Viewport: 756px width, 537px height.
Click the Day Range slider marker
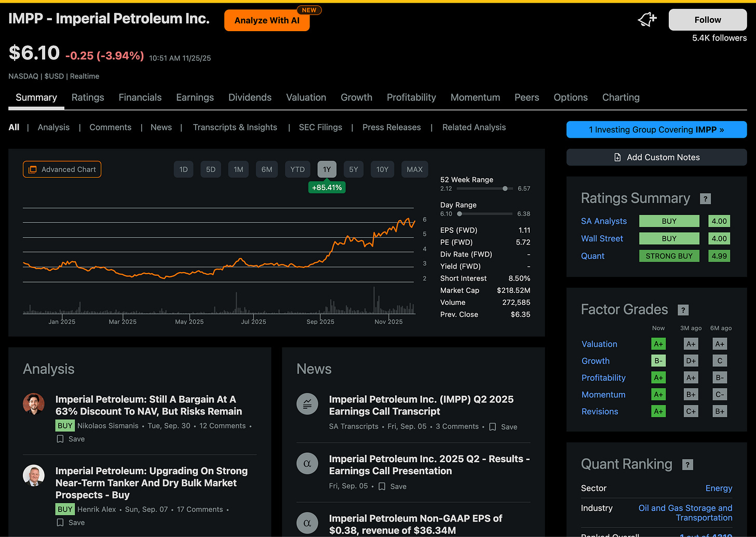(x=460, y=213)
